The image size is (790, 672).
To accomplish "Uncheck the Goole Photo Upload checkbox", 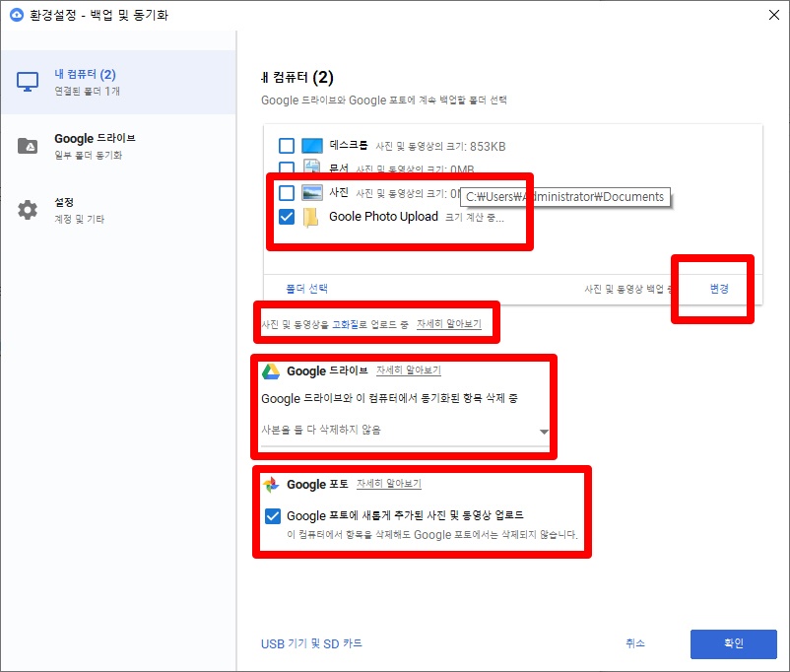I will [x=287, y=217].
